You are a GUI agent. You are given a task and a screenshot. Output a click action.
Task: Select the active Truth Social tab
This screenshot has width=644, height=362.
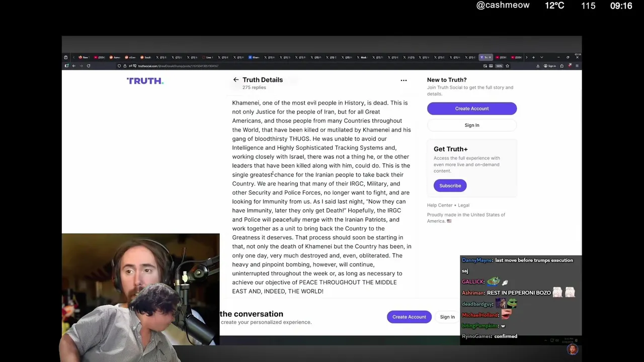coord(485,57)
